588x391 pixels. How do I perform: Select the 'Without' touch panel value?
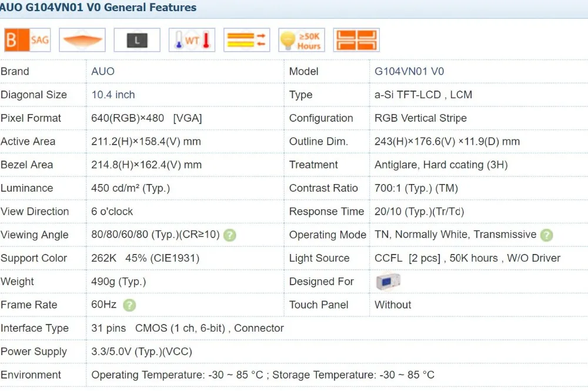[393, 305]
